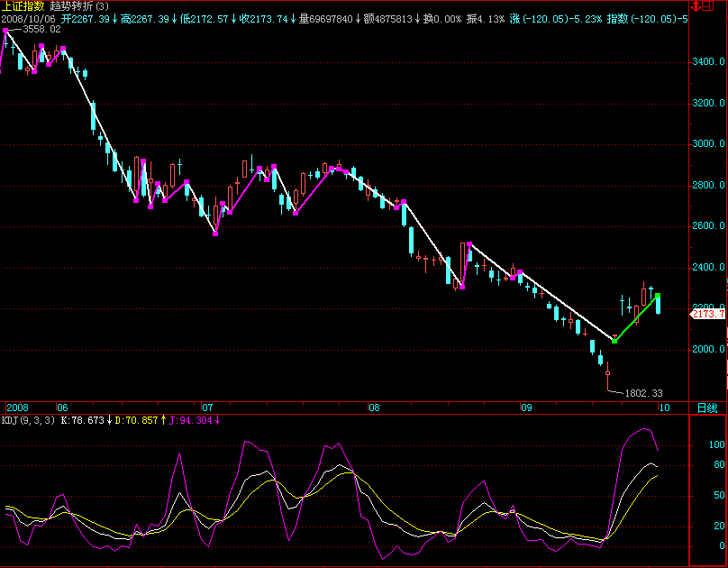Click the 3400.0 price axis label

(x=708, y=62)
